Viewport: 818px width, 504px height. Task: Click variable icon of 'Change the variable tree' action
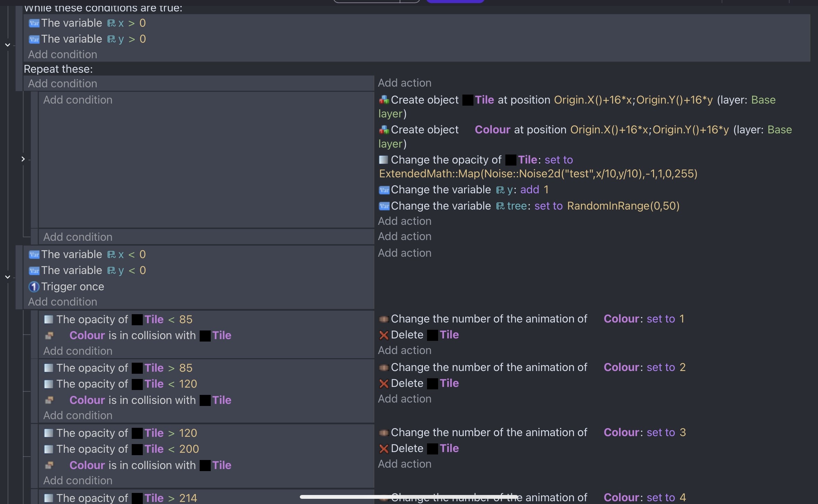coord(384,206)
